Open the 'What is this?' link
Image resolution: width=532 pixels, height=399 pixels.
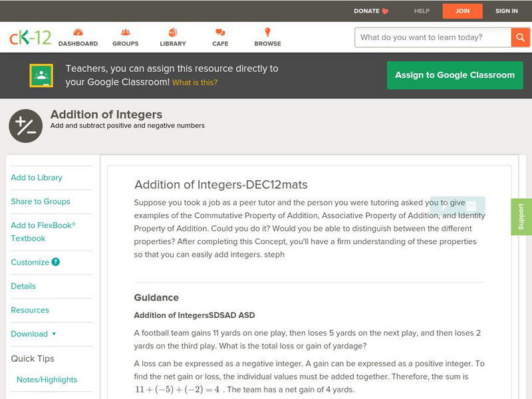pyautogui.click(x=195, y=82)
